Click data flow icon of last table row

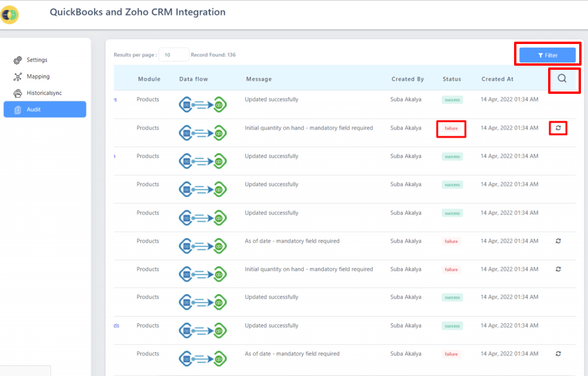(x=203, y=359)
